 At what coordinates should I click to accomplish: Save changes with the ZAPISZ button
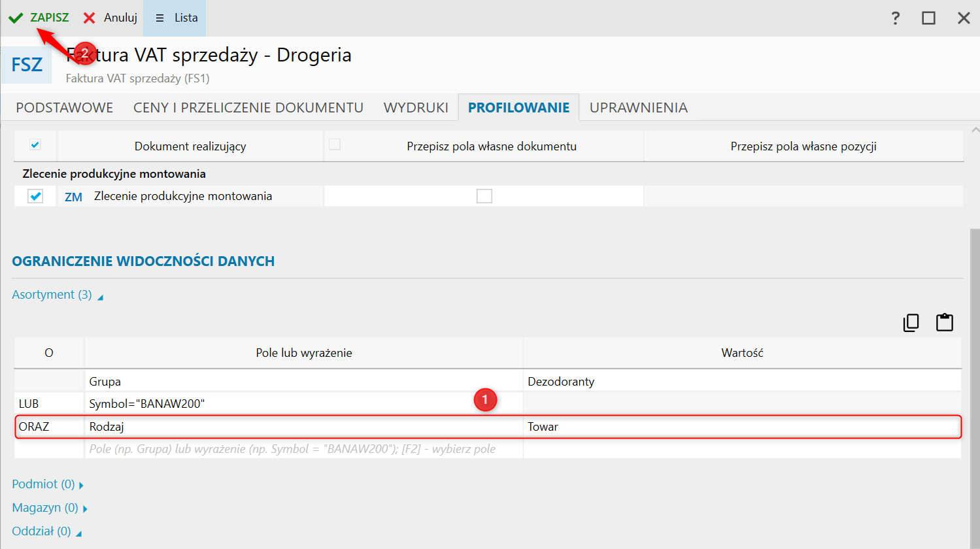click(49, 18)
